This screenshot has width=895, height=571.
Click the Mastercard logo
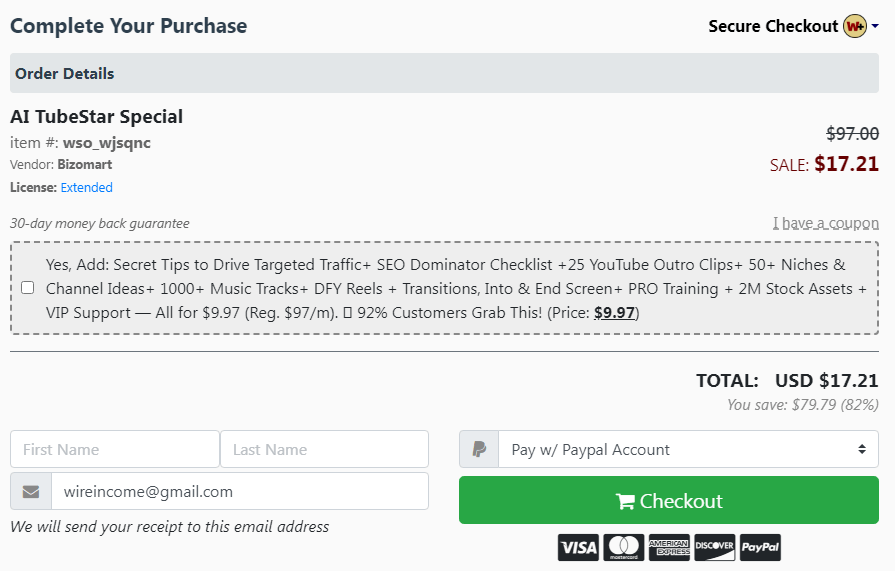624,548
